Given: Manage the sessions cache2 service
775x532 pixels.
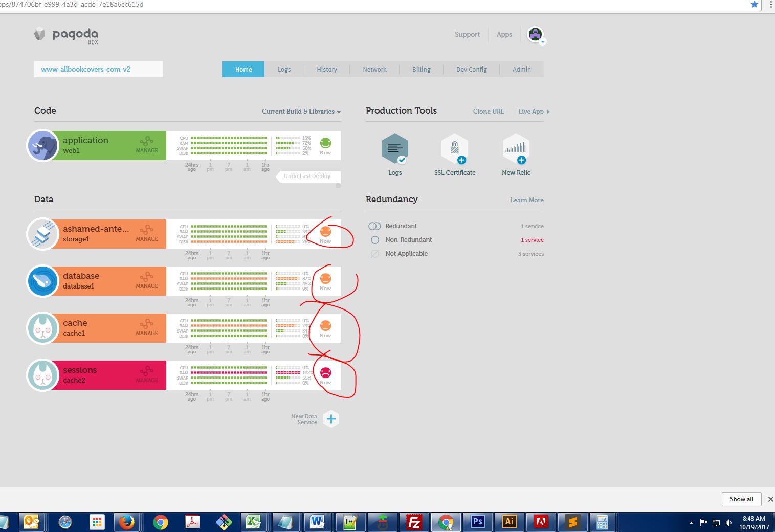Looking at the screenshot, I should tap(147, 375).
